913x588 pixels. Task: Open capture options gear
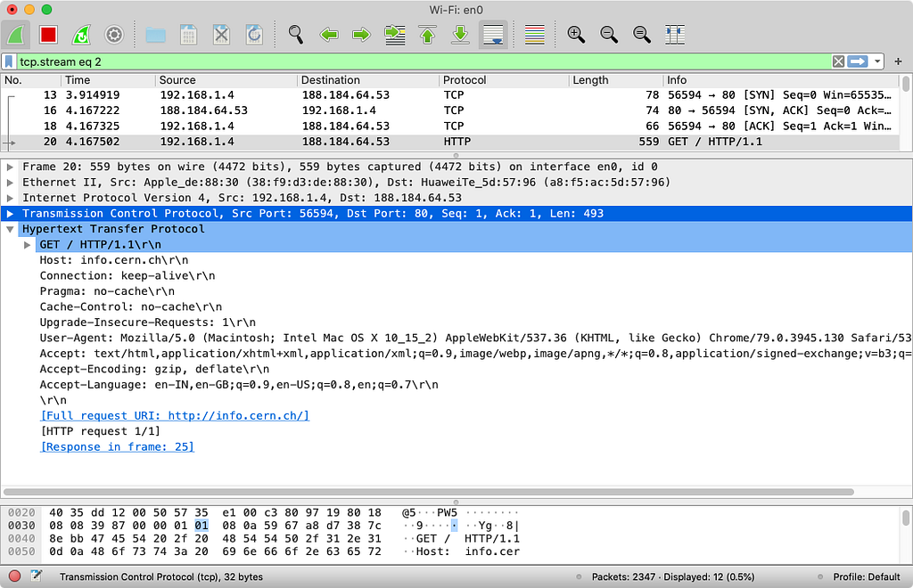click(x=114, y=35)
